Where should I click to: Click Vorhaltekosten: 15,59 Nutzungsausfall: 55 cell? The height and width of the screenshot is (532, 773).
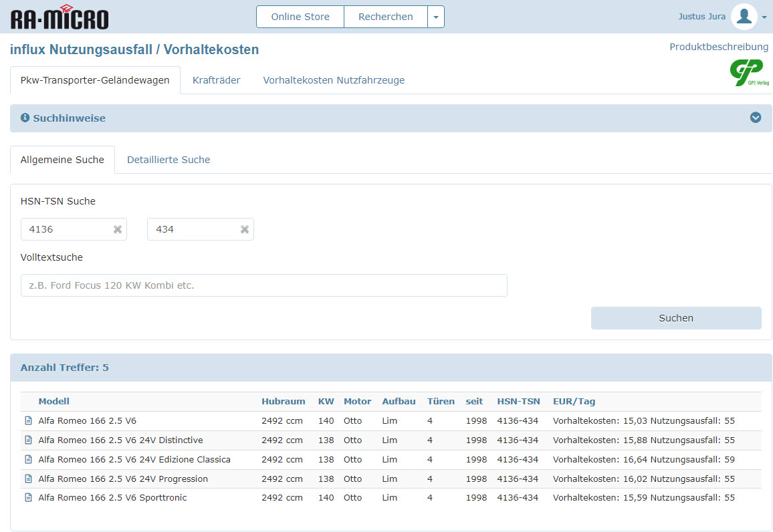(644, 497)
